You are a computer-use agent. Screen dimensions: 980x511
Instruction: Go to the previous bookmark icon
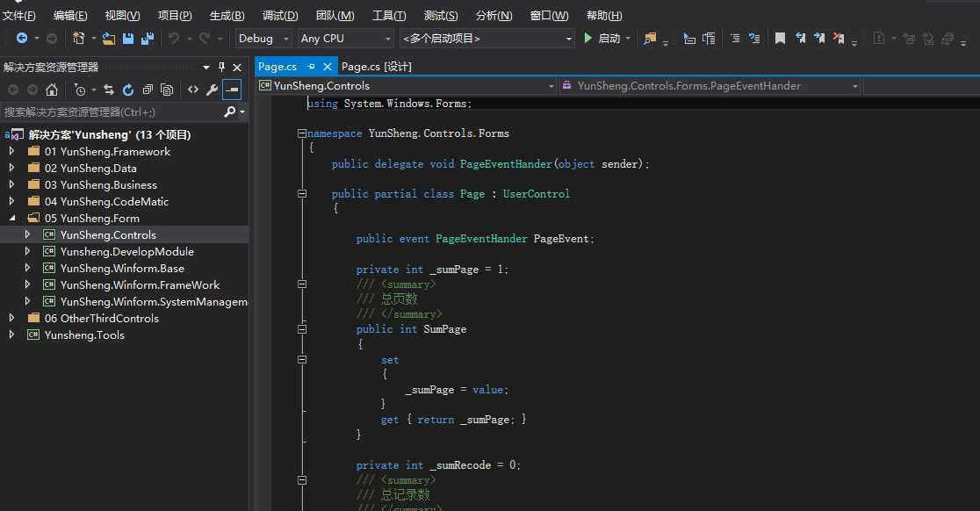[x=800, y=39]
